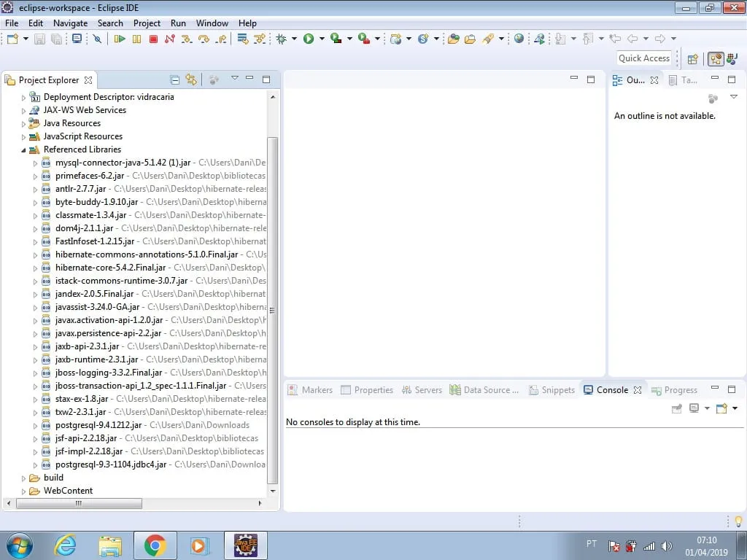Switch to the Servers tab
Image resolution: width=747 pixels, height=560 pixels.
[422, 390]
